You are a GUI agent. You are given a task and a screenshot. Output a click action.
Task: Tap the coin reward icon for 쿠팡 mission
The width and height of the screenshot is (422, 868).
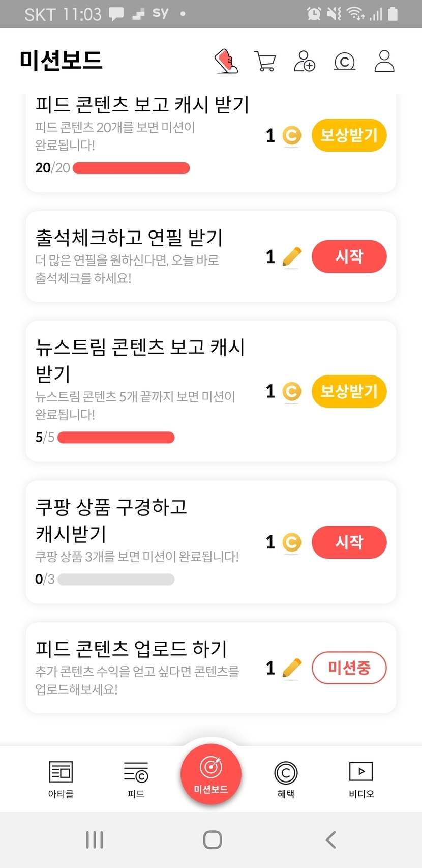pos(291,542)
